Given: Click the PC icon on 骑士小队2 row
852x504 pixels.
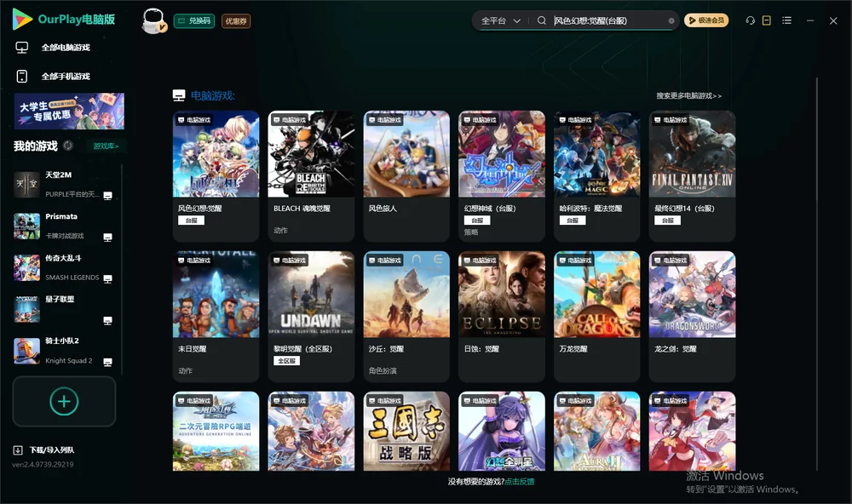Looking at the screenshot, I should pos(107,363).
